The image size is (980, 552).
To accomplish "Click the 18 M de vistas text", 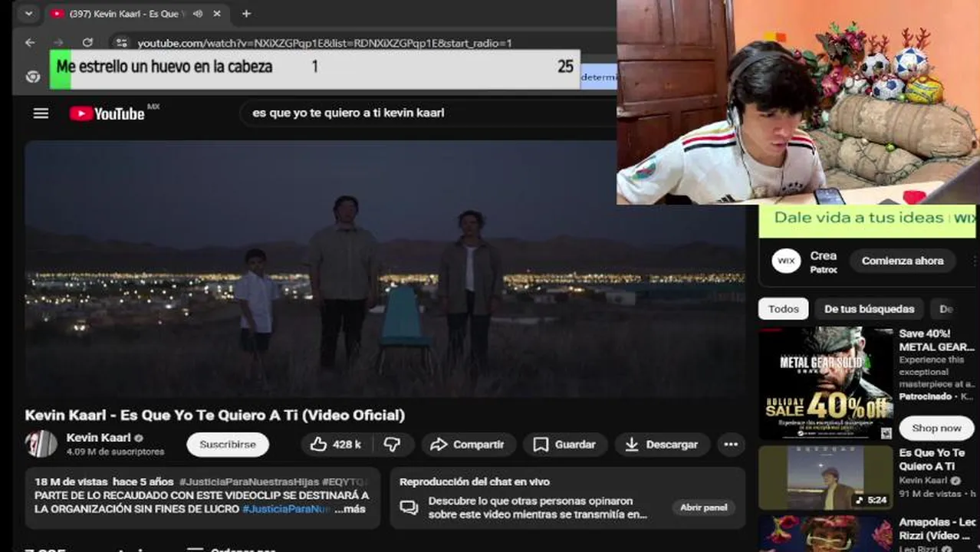I will tap(70, 482).
